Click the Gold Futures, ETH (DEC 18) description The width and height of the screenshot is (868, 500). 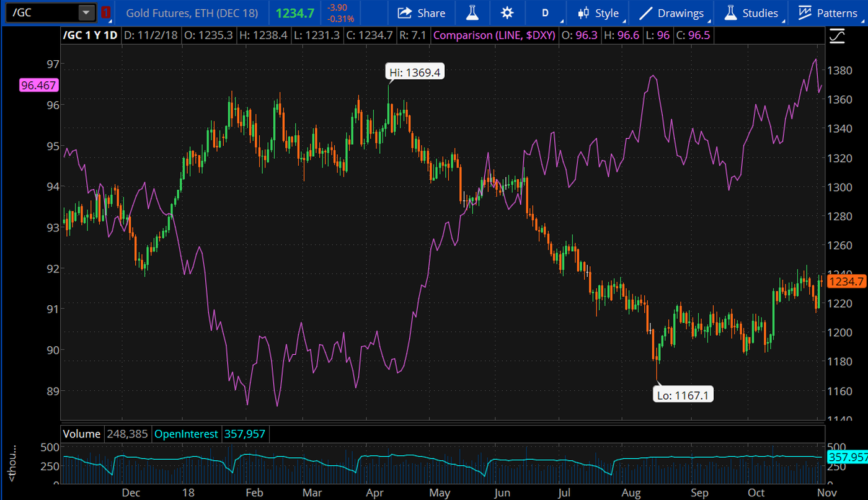[x=192, y=12]
